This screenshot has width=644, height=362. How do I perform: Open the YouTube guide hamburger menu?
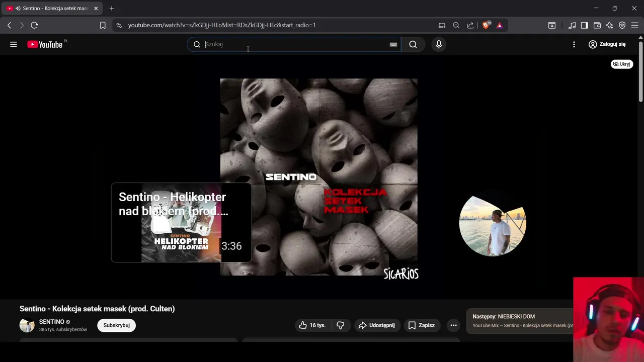coord(14,44)
